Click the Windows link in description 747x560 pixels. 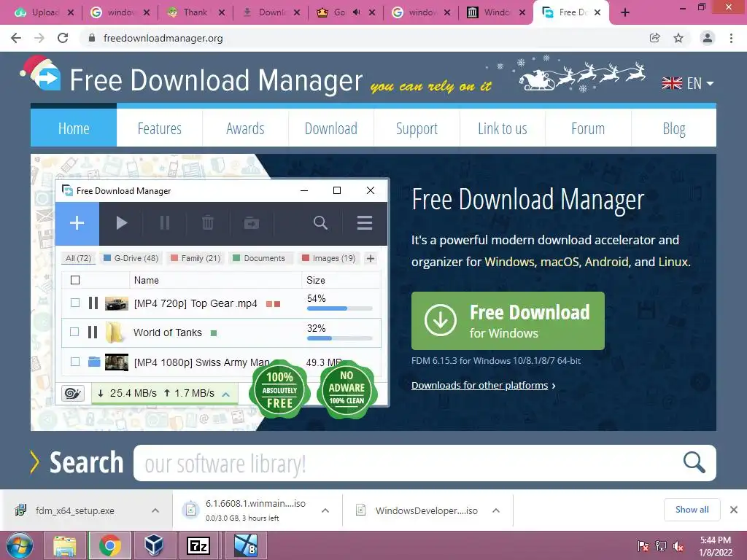tap(510, 262)
